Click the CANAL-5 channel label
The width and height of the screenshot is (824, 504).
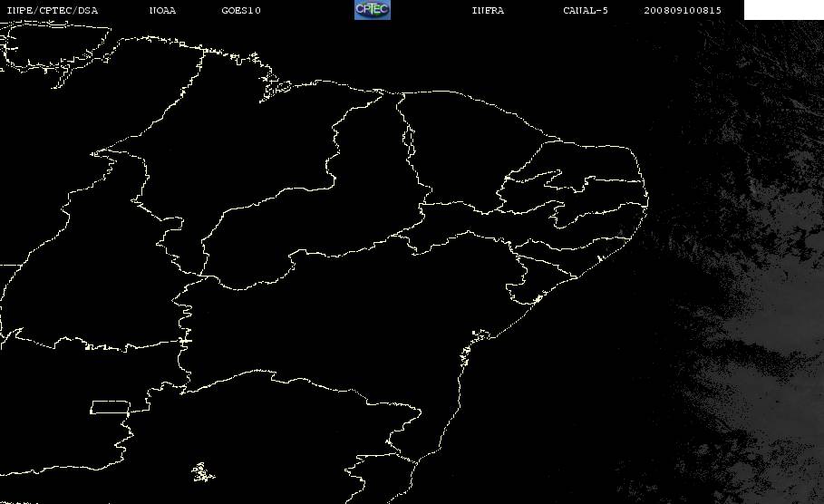pos(586,11)
